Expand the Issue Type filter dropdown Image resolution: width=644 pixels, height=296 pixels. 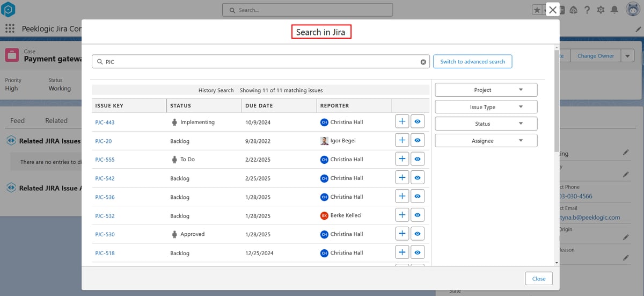click(x=486, y=107)
